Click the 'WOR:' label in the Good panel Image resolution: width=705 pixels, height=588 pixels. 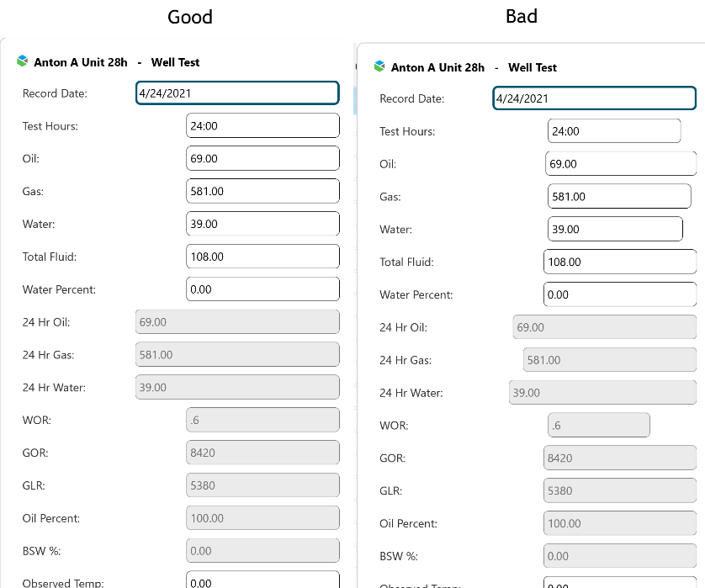click(37, 420)
